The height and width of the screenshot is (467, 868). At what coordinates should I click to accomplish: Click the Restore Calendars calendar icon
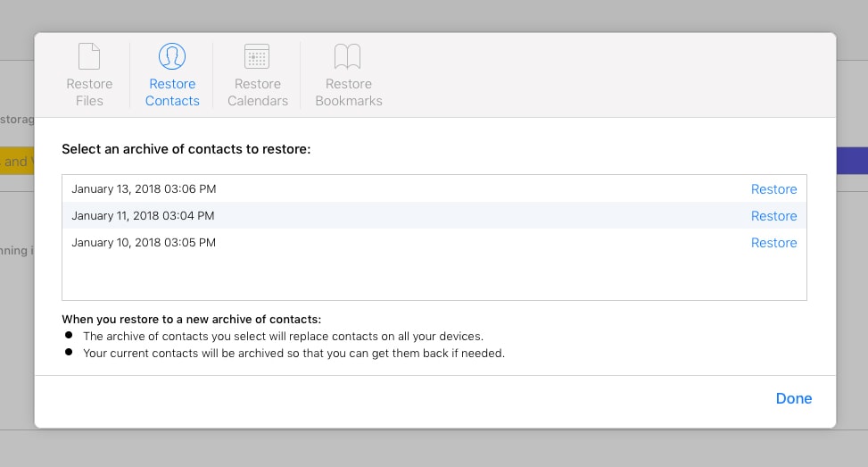(x=257, y=56)
